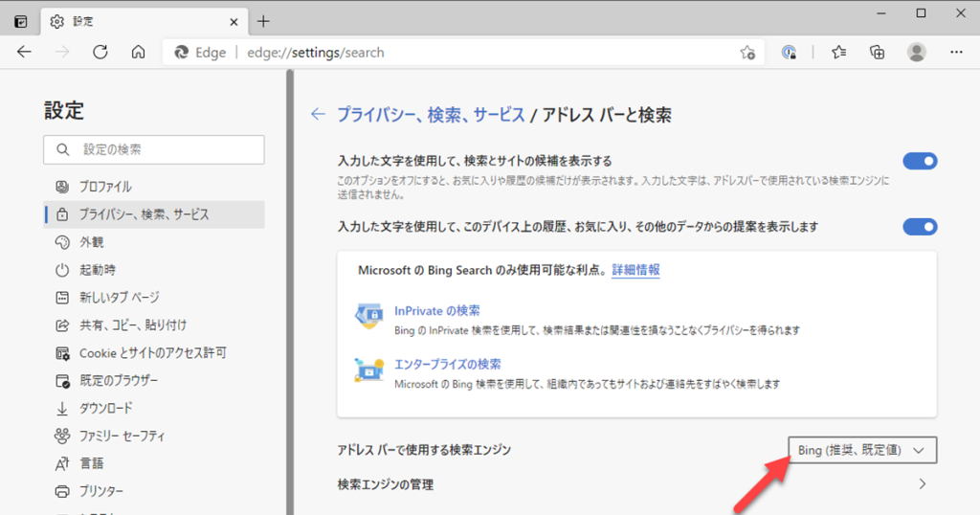Open the Bing (推奨、既定値) search engine dropdown

tap(862, 450)
